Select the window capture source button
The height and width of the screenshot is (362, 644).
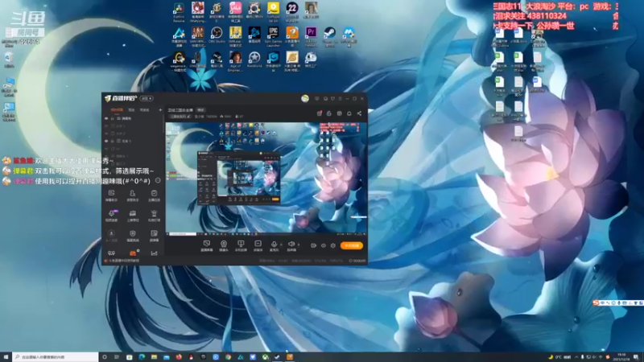241,245
